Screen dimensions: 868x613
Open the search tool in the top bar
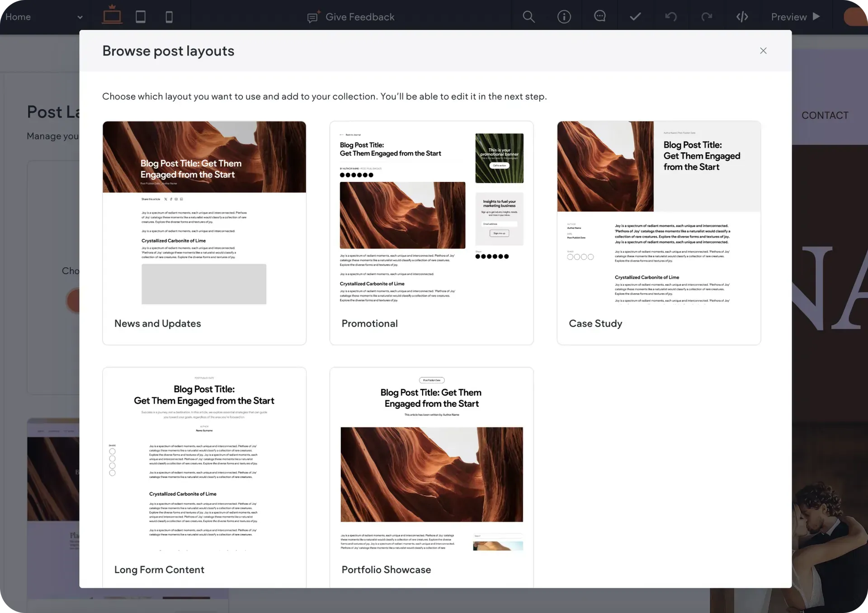pyautogui.click(x=528, y=16)
